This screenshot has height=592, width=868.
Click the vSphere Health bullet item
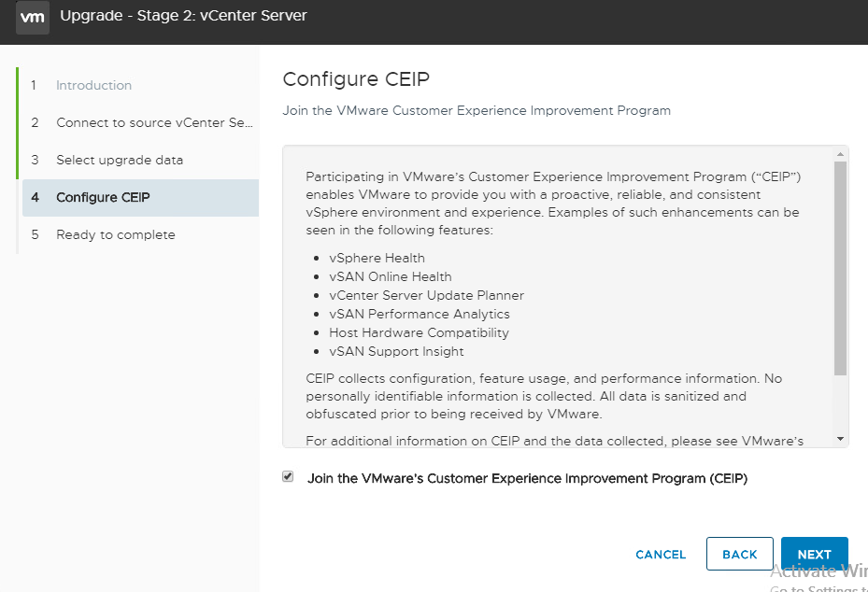(377, 258)
